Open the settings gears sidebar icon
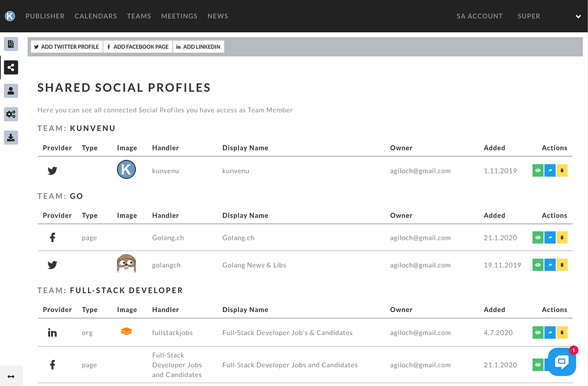 pos(11,114)
